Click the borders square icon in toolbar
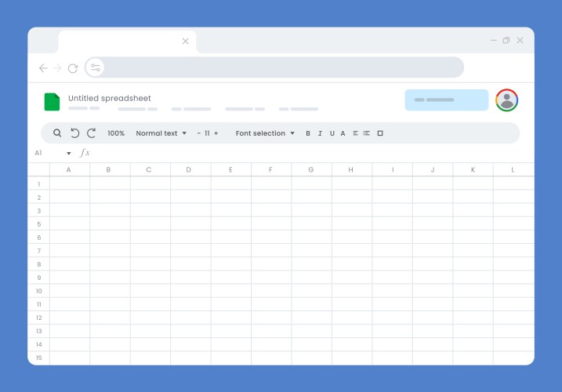 click(x=380, y=133)
